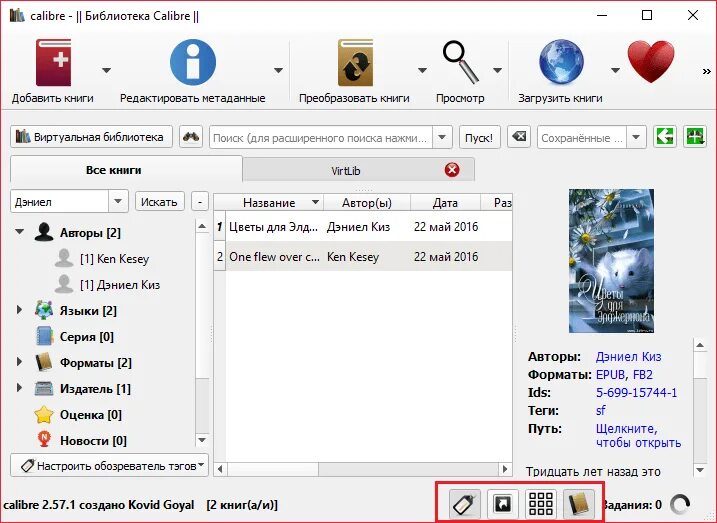Open Настроить обозреватель тэгов menu button

tap(110, 465)
